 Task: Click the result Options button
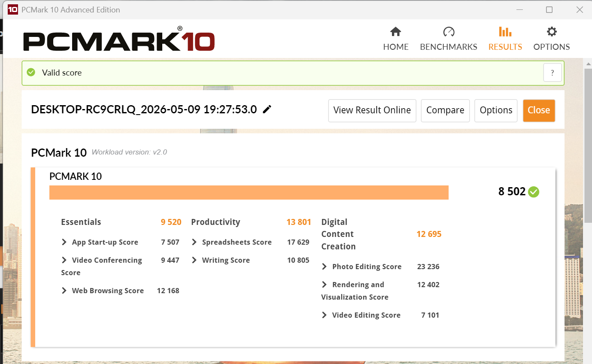click(x=496, y=110)
